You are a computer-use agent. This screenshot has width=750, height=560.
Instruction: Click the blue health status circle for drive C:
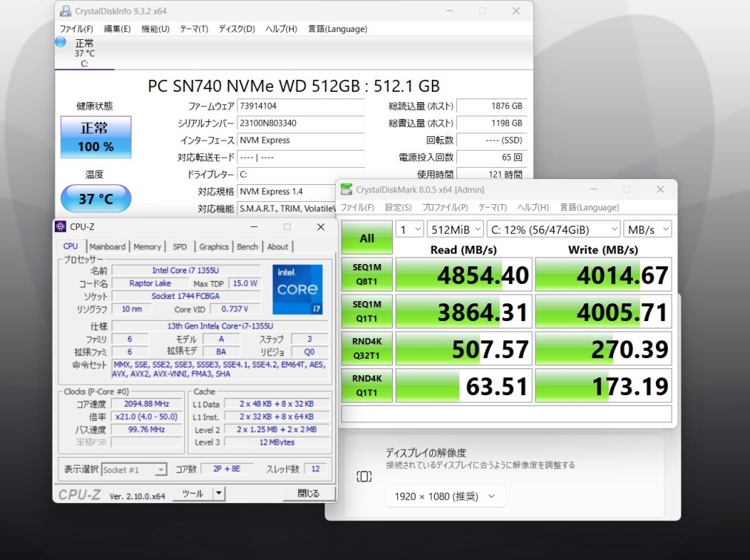[60, 42]
